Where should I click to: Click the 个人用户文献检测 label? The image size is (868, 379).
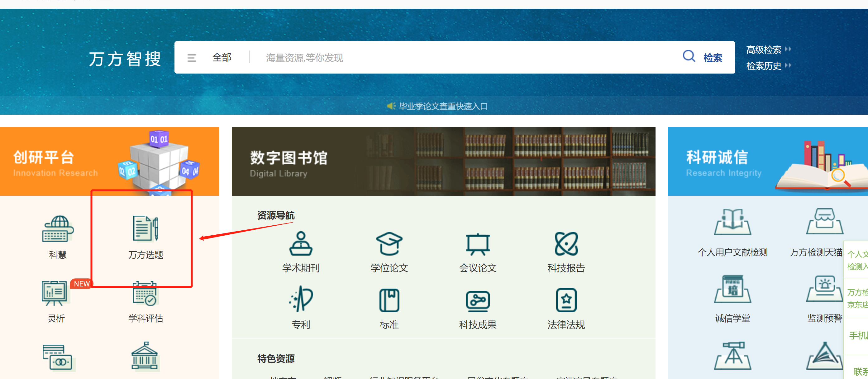pos(732,252)
